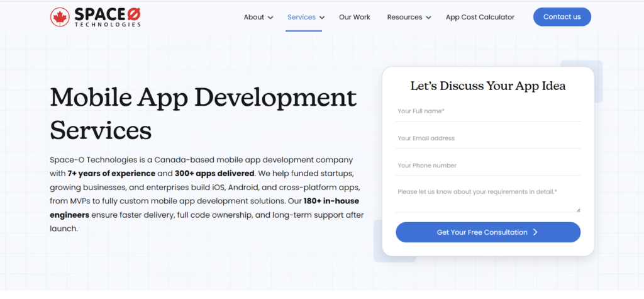Image resolution: width=644 pixels, height=299 pixels.
Task: Expand the Resources dropdown arrow
Action: pos(428,18)
